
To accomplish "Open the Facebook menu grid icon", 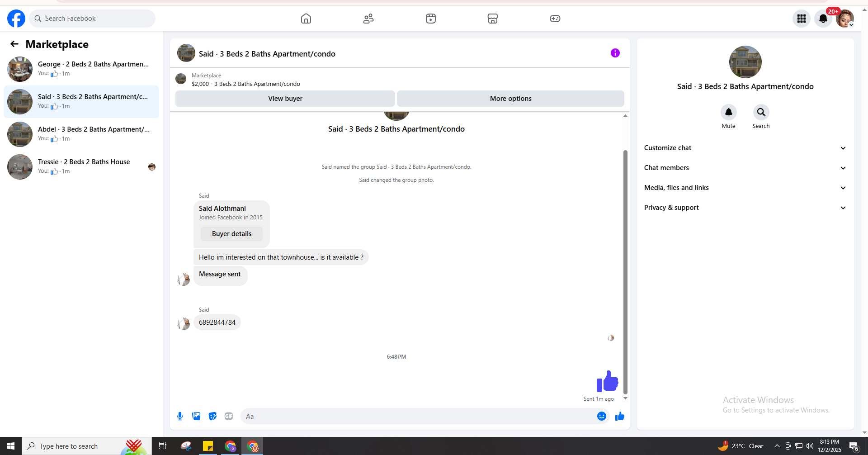I will click(802, 19).
